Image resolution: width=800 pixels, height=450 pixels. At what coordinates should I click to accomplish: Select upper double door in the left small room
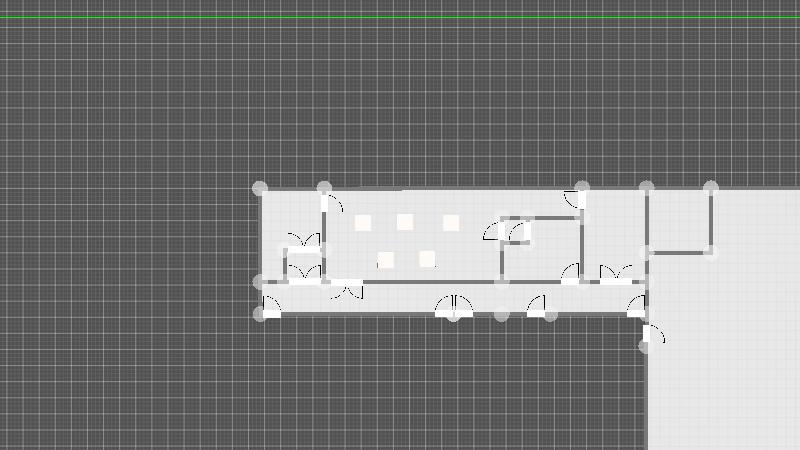[x=303, y=241]
